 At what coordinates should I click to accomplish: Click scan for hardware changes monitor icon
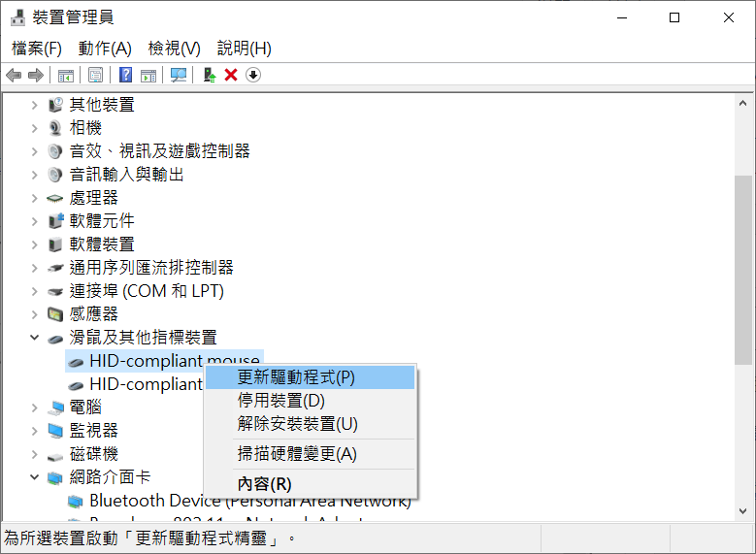click(179, 76)
